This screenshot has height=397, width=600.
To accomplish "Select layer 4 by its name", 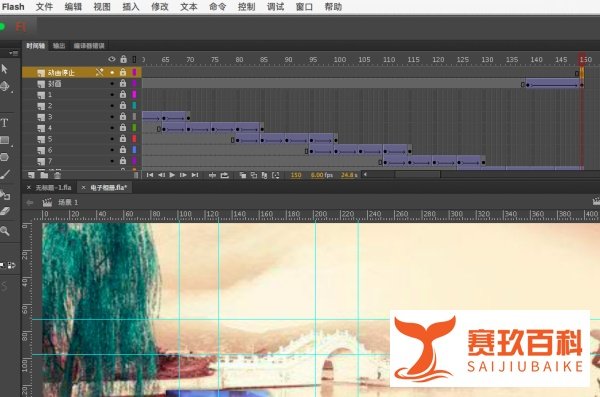I will click(50, 128).
